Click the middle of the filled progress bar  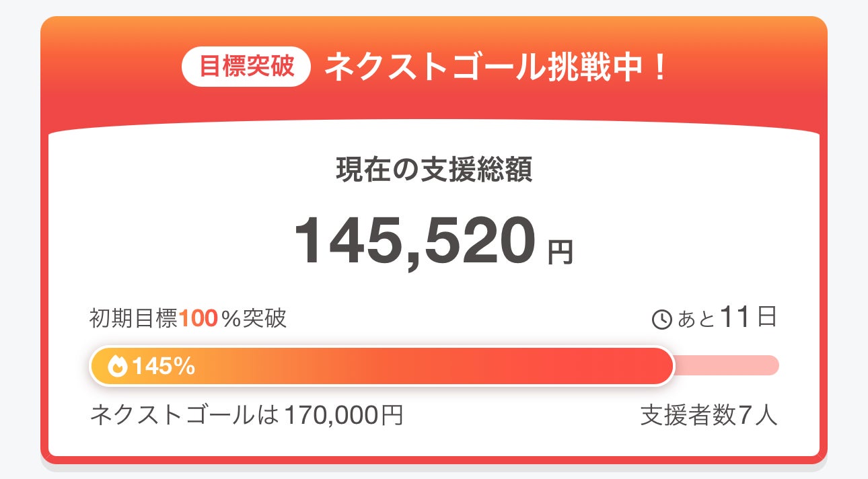[x=382, y=366]
